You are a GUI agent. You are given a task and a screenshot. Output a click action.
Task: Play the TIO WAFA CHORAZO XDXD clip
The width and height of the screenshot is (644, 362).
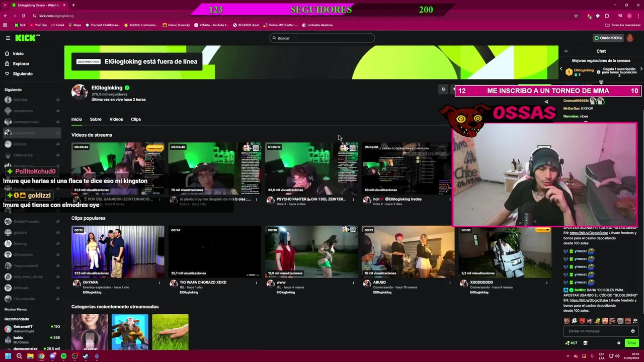(215, 251)
